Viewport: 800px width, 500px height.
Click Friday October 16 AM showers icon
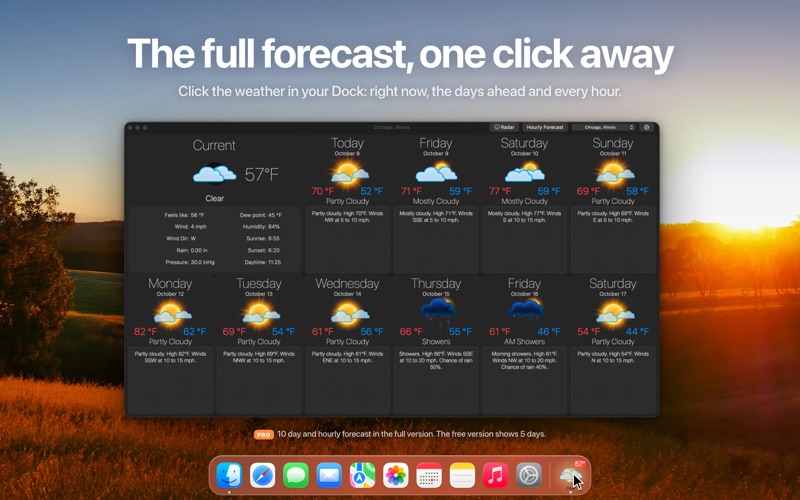click(526, 313)
